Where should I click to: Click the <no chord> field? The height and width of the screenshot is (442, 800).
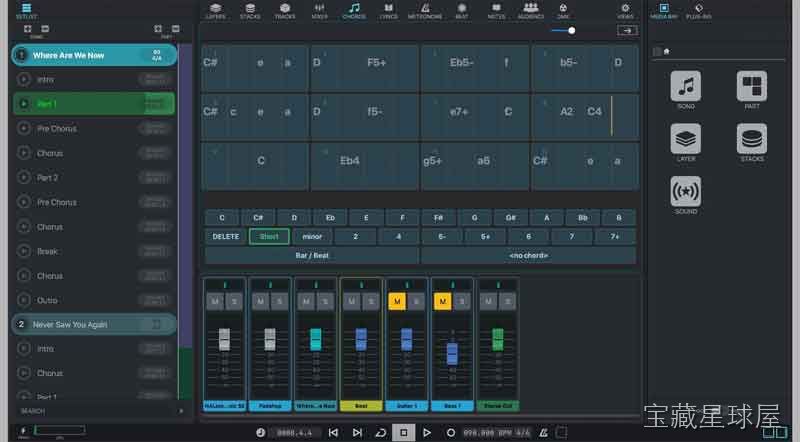(x=529, y=255)
